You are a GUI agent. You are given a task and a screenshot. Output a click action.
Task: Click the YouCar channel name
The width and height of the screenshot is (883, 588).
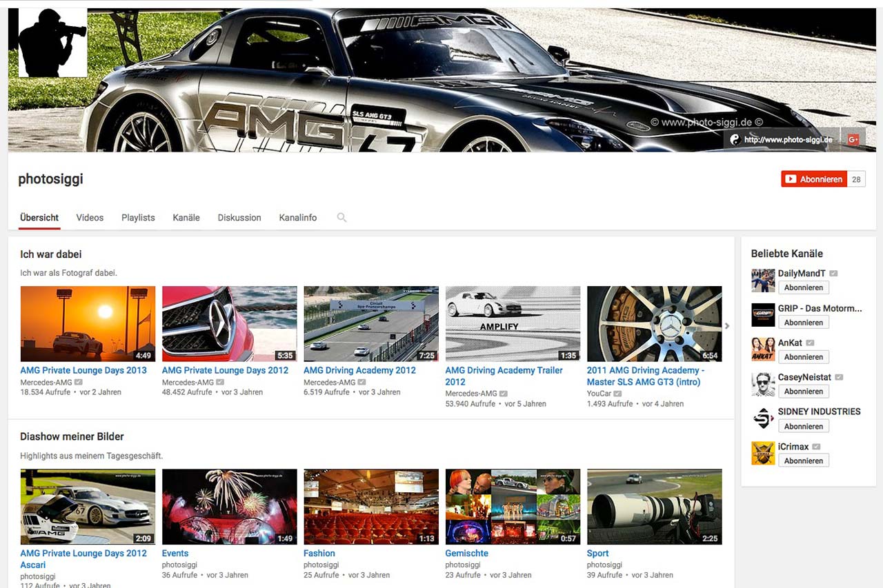click(x=599, y=394)
